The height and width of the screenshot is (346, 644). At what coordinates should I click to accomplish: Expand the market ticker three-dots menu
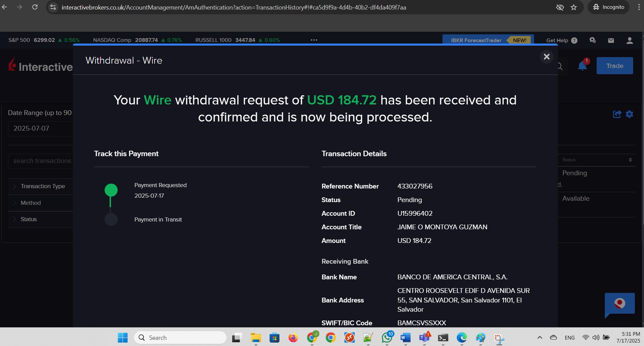point(314,40)
